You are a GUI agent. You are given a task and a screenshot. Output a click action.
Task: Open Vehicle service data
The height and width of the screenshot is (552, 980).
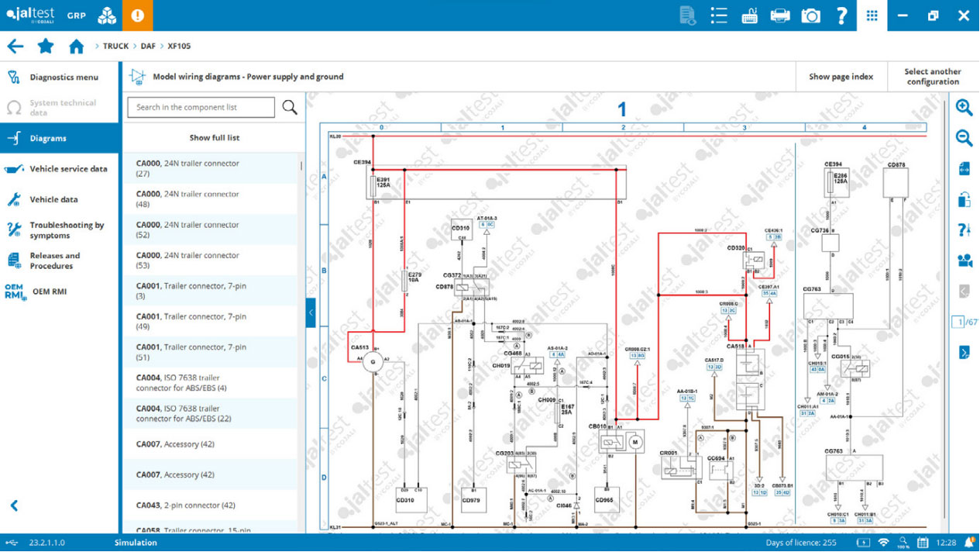pos(60,169)
